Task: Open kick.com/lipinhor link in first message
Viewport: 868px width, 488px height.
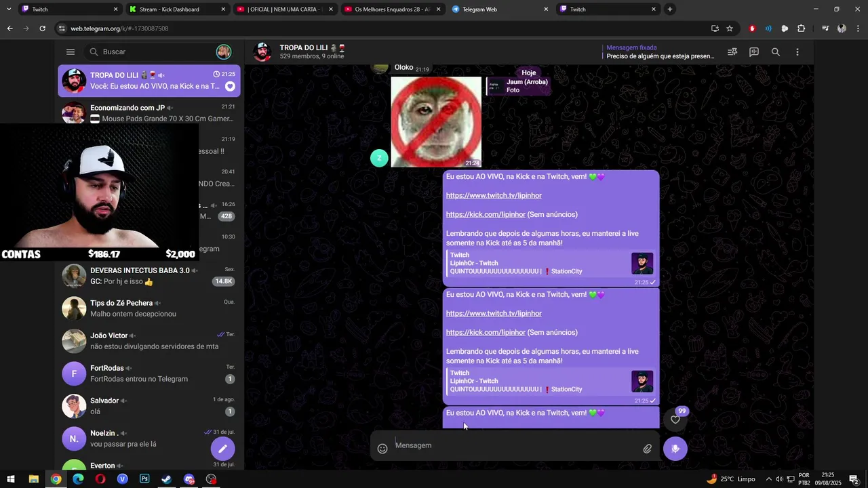Action: (x=486, y=214)
